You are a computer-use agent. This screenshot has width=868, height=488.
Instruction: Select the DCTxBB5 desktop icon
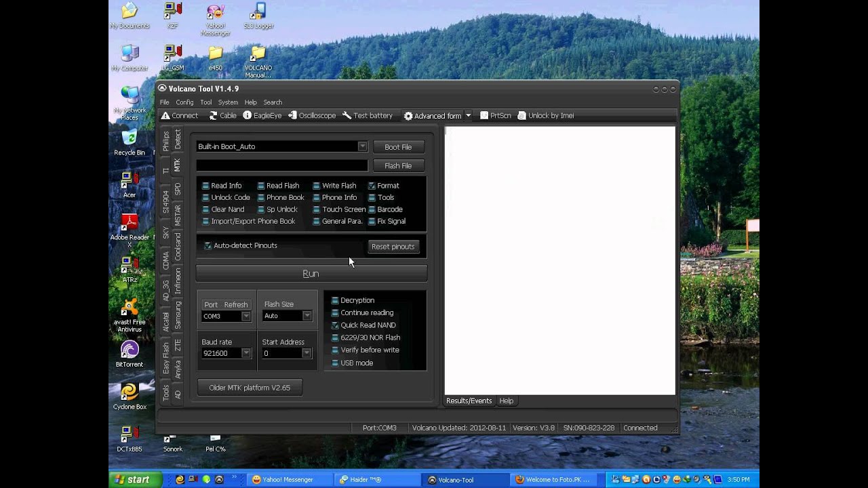click(x=130, y=439)
